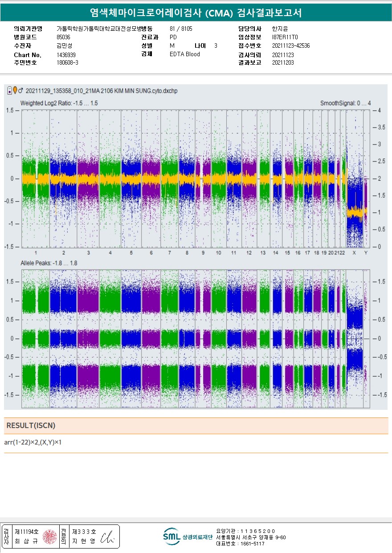392x553 pixels.
Task: Select chromosome 5 in Allele Peaks plot
Action: pos(131,339)
